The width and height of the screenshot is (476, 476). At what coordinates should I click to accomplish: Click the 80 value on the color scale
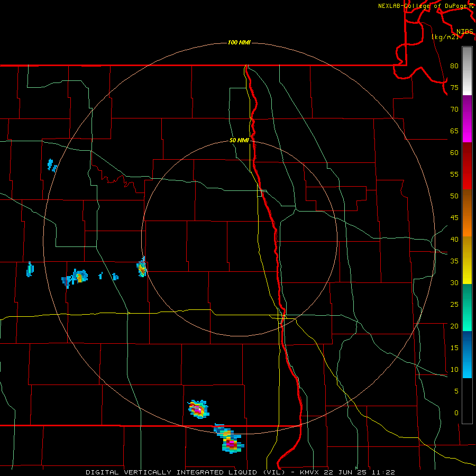(x=454, y=66)
